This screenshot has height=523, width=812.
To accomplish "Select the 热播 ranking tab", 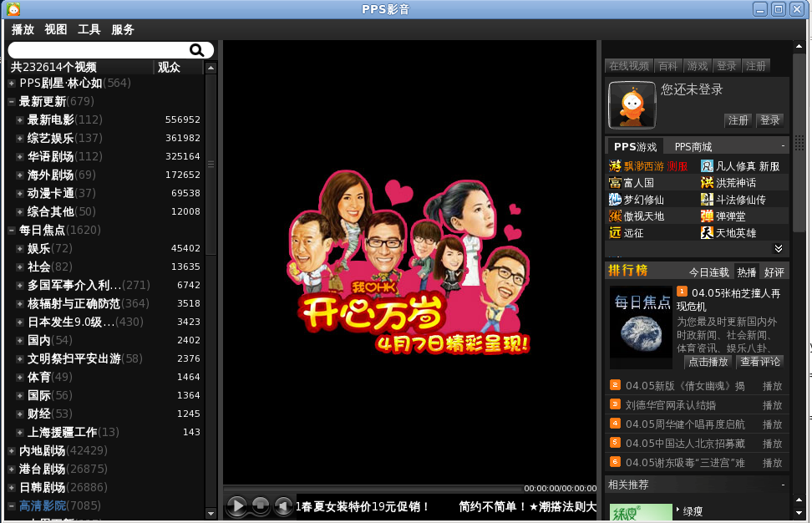I will tap(746, 272).
